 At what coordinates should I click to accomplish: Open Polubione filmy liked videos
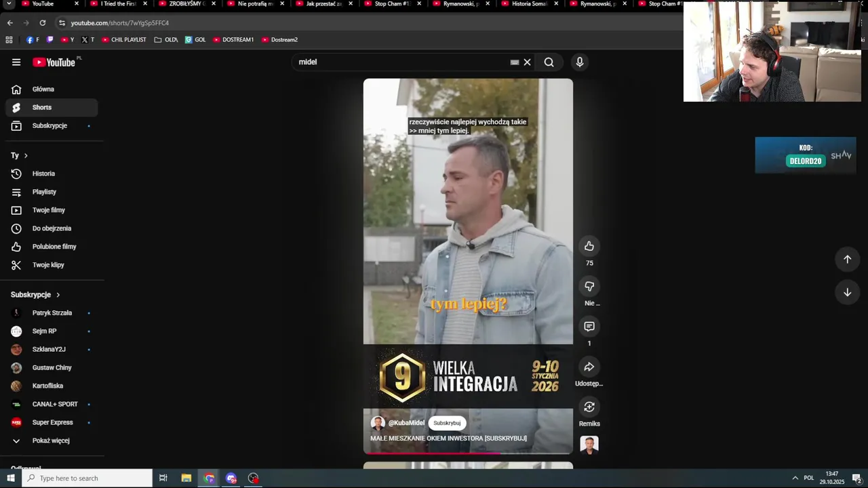tap(52, 247)
